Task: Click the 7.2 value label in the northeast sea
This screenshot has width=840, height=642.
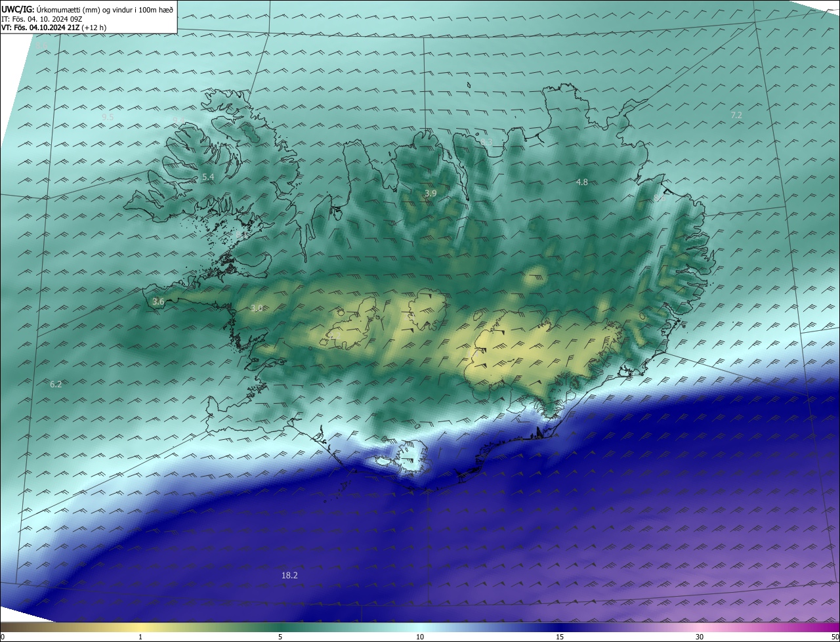Action: click(x=736, y=115)
